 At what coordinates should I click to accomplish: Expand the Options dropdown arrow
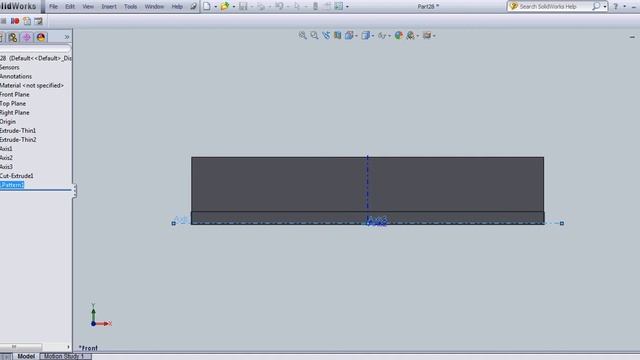[347, 7]
